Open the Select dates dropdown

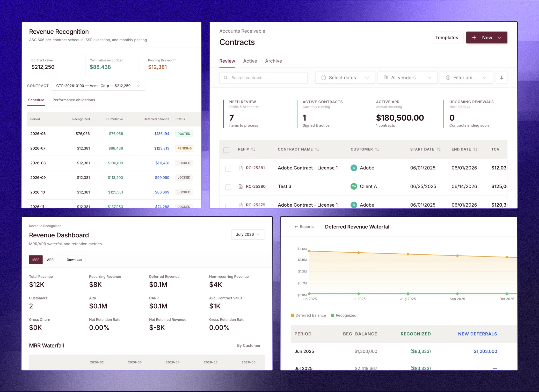(345, 78)
